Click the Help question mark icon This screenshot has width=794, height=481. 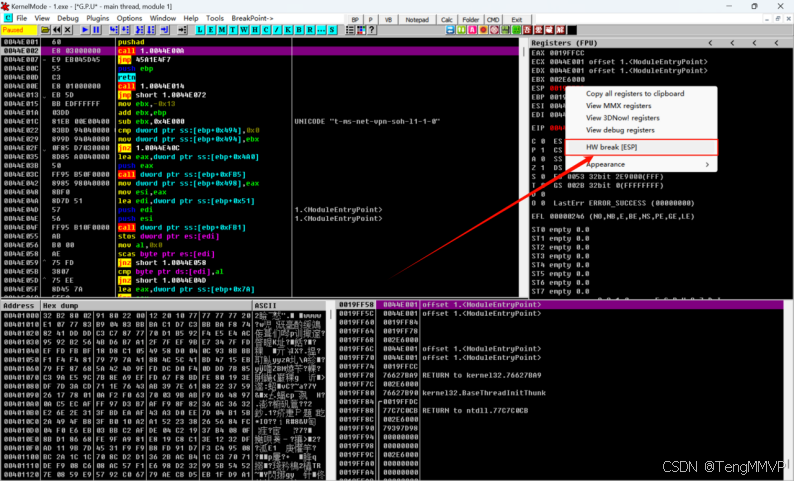372,30
